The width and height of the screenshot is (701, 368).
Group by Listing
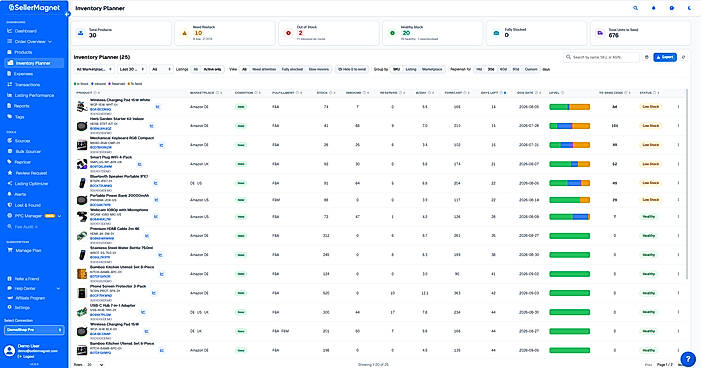[x=411, y=69]
